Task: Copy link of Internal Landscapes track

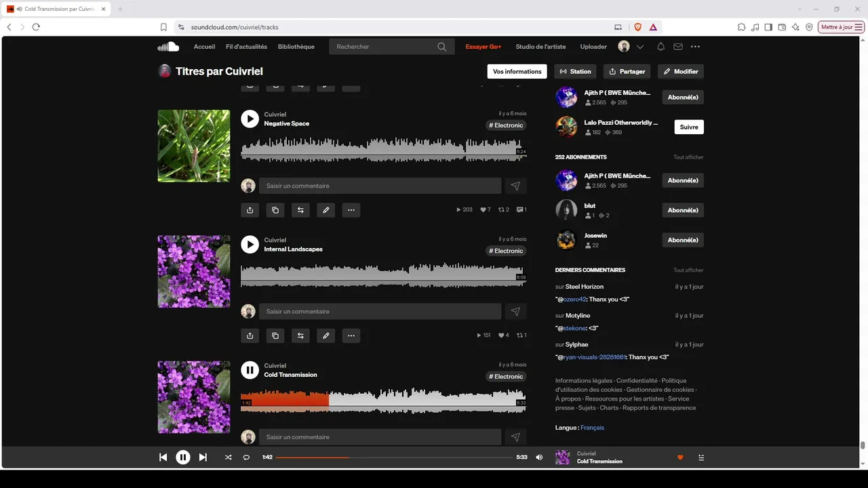Action: 275,335
